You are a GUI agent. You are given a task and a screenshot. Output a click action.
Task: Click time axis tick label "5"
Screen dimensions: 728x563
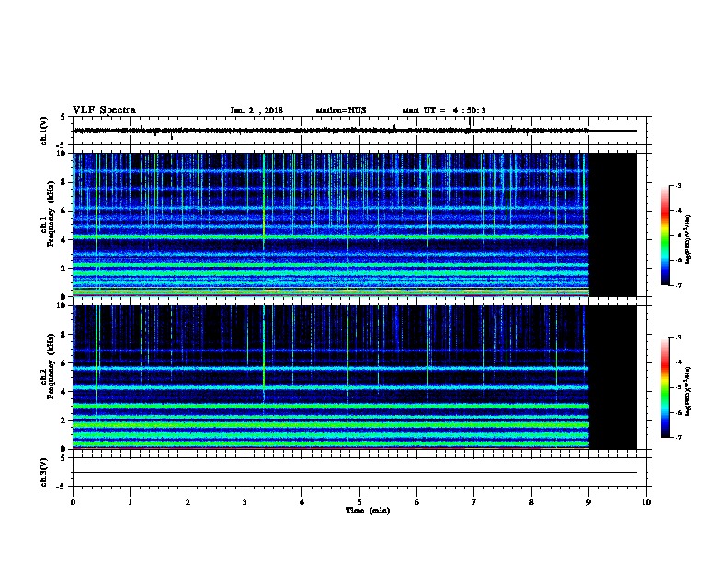click(x=359, y=501)
